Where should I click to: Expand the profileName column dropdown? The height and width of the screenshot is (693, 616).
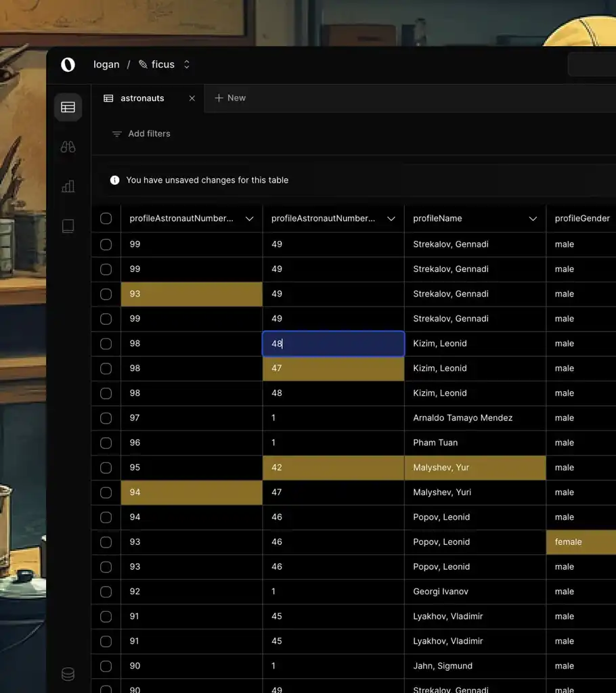533,219
